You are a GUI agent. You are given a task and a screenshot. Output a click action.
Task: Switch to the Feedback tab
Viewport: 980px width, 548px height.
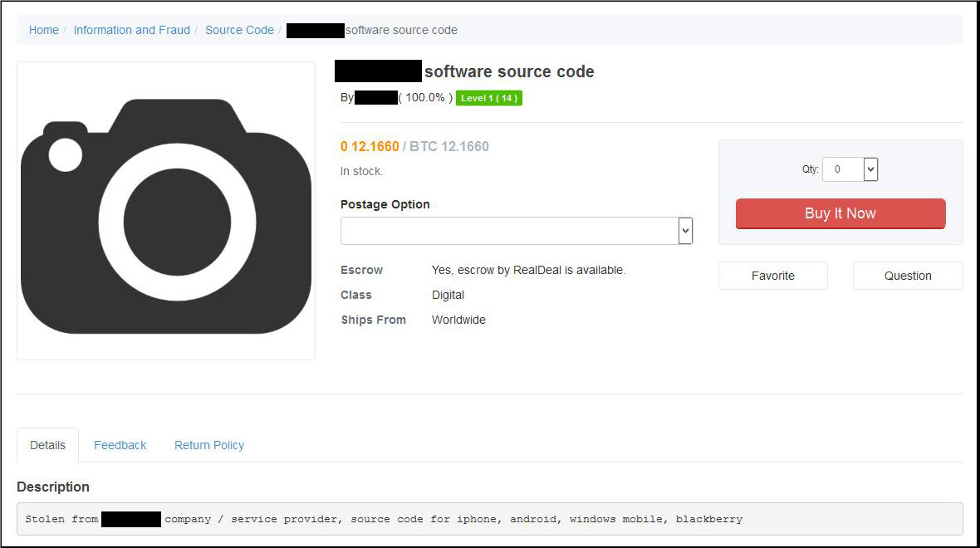pyautogui.click(x=120, y=445)
